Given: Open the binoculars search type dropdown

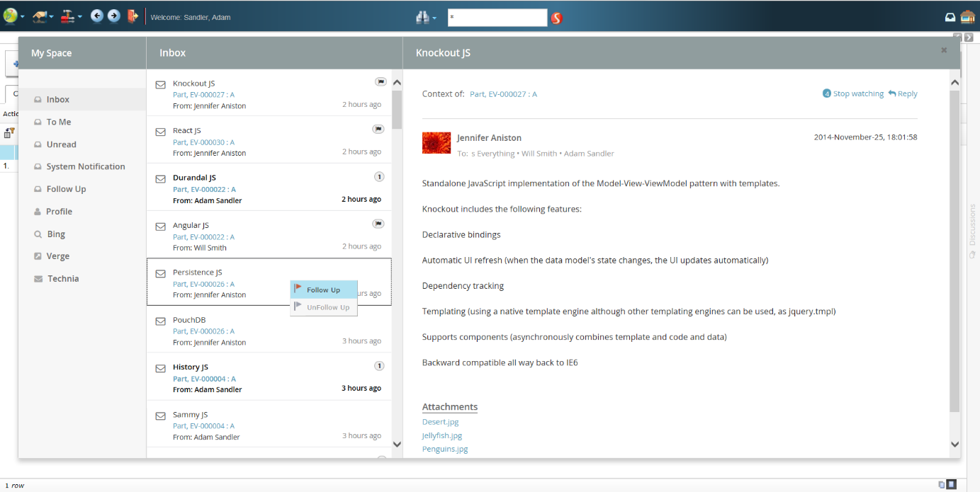Looking at the screenshot, I should point(426,18).
